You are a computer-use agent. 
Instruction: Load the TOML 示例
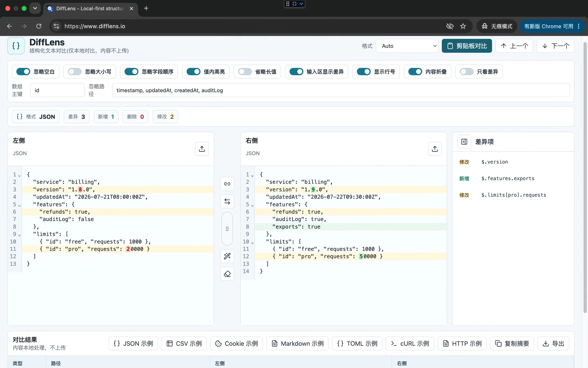(357, 343)
